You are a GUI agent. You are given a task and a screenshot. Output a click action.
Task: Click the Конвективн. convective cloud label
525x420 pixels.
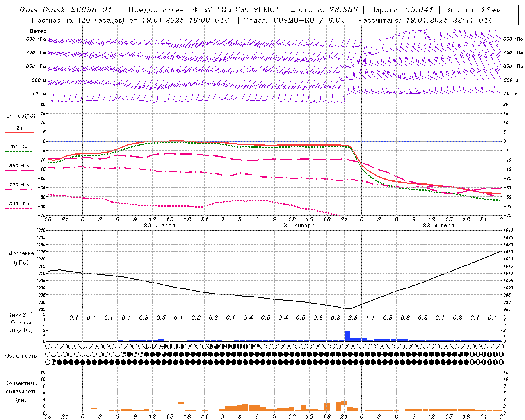tap(21, 383)
